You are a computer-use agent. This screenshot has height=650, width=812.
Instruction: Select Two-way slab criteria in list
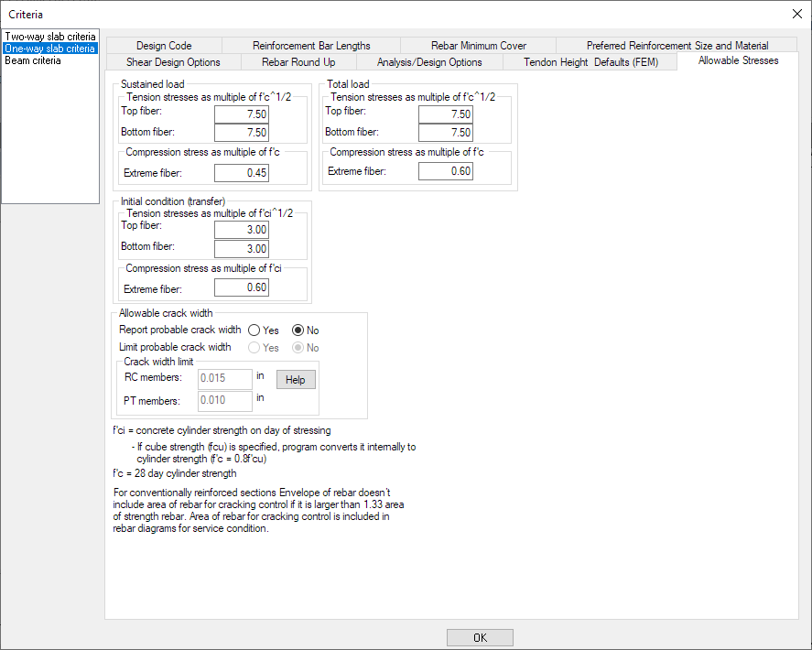point(49,37)
